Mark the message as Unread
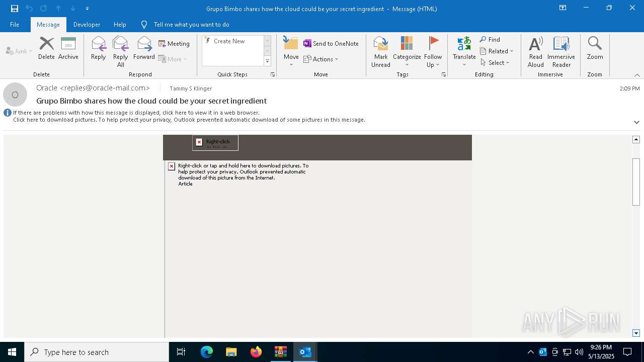 [x=381, y=52]
